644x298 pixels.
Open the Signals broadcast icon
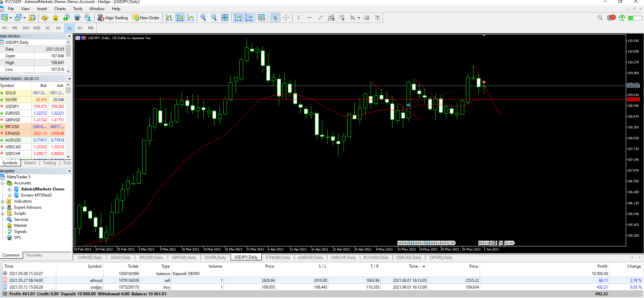tap(66, 18)
